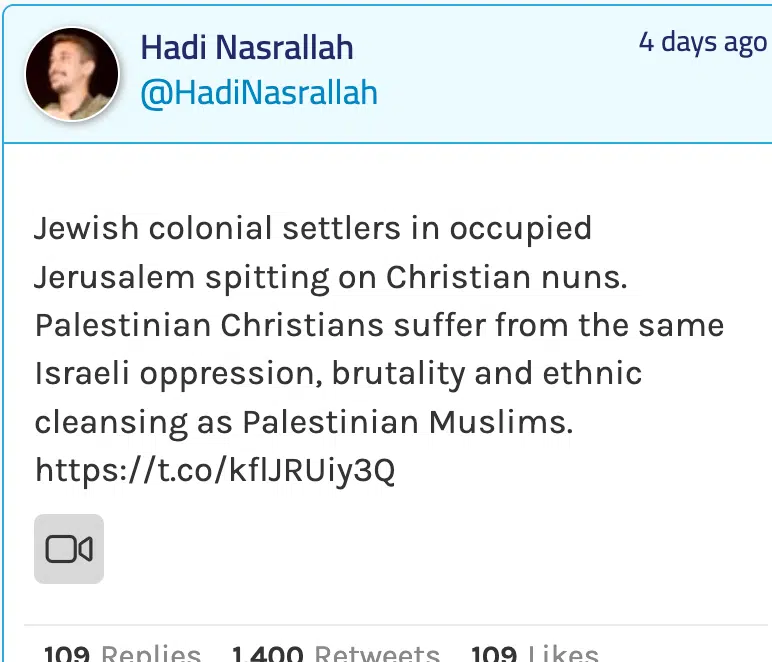Click the line 'cleansing as Palestinian Muslims.'
772x662 pixels.
pos(304,422)
